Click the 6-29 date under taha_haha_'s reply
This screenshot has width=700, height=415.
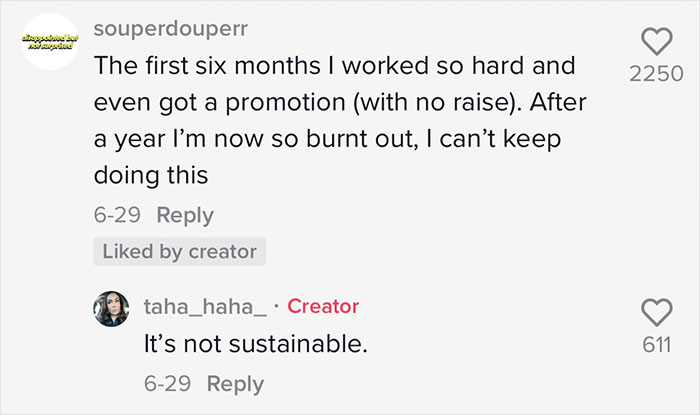(169, 384)
